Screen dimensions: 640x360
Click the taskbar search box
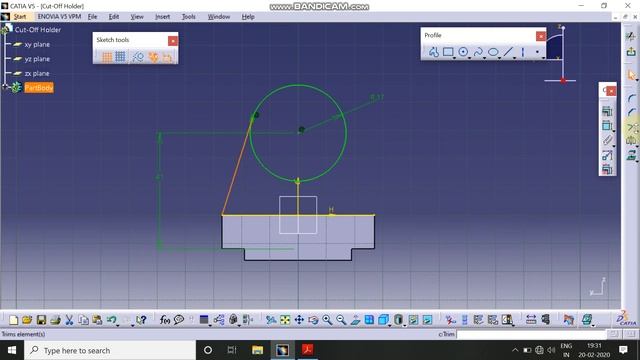click(110, 350)
